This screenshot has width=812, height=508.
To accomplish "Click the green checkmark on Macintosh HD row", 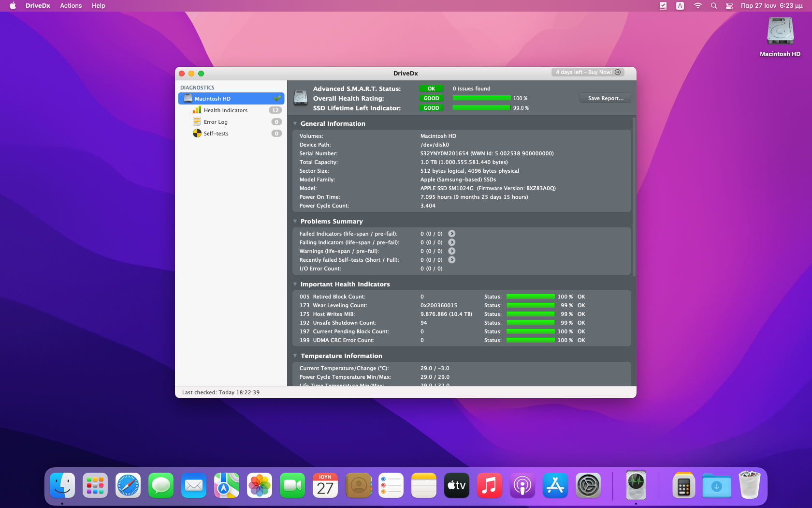I will (x=277, y=99).
